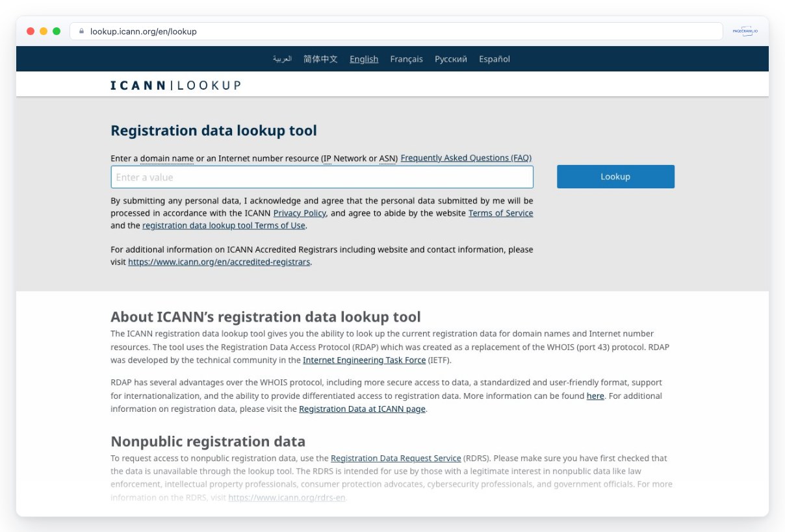Switch language to Français
This screenshot has width=785, height=532.
pyautogui.click(x=406, y=59)
